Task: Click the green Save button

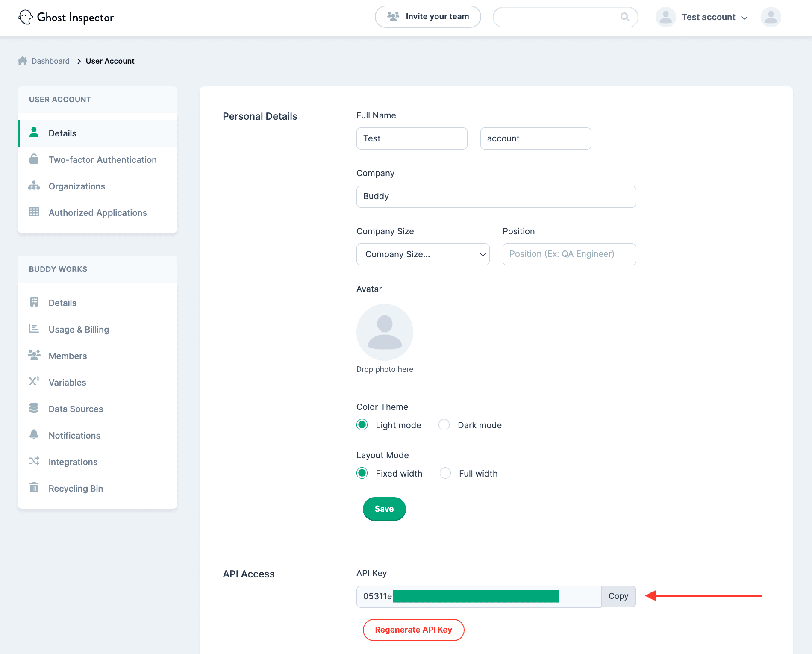Action: click(384, 509)
